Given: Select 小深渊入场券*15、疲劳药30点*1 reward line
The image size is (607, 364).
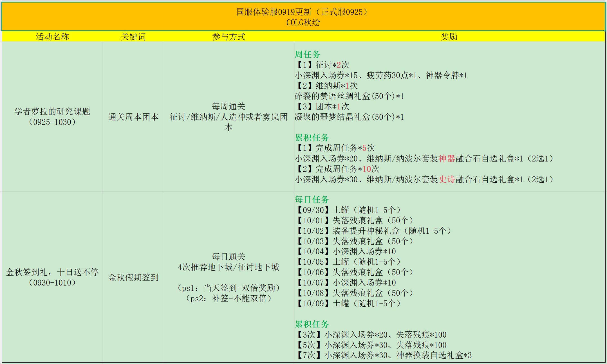Looking at the screenshot, I should point(381,75).
